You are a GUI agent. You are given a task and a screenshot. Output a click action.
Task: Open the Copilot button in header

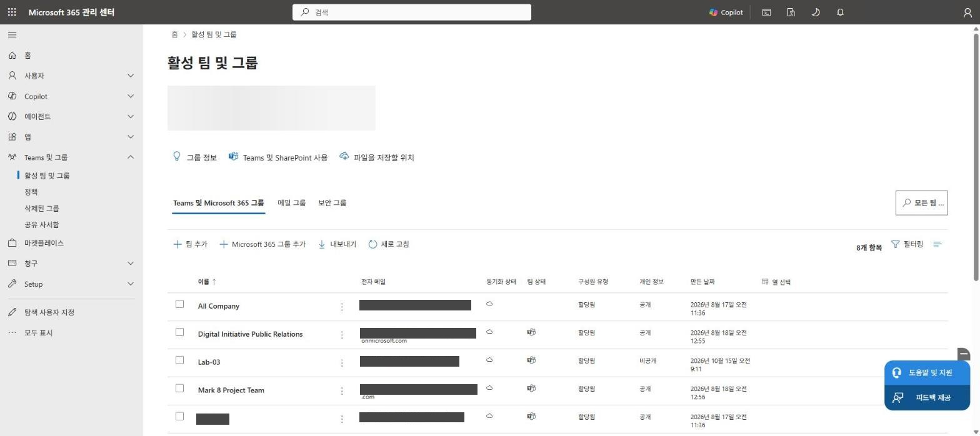pyautogui.click(x=726, y=12)
